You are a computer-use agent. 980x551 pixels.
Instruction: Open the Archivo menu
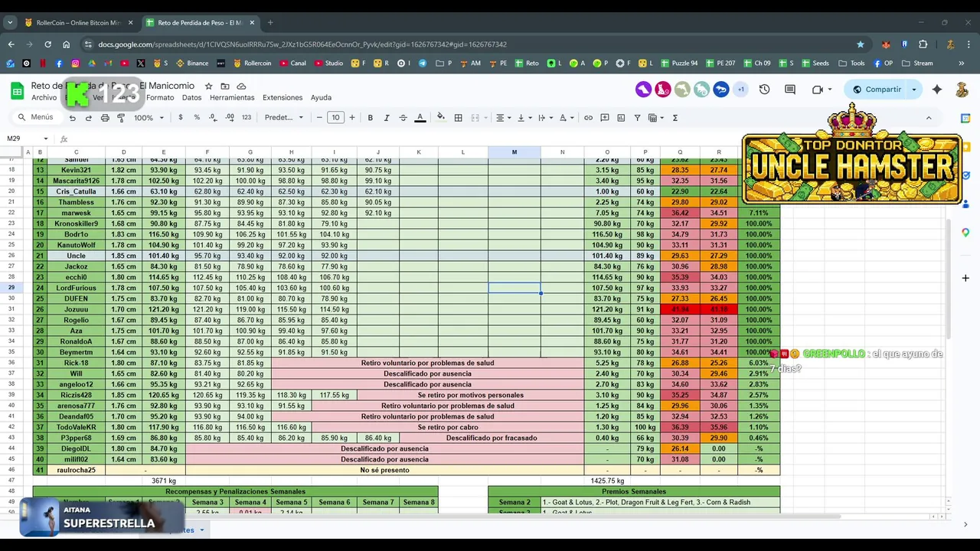[44, 98]
